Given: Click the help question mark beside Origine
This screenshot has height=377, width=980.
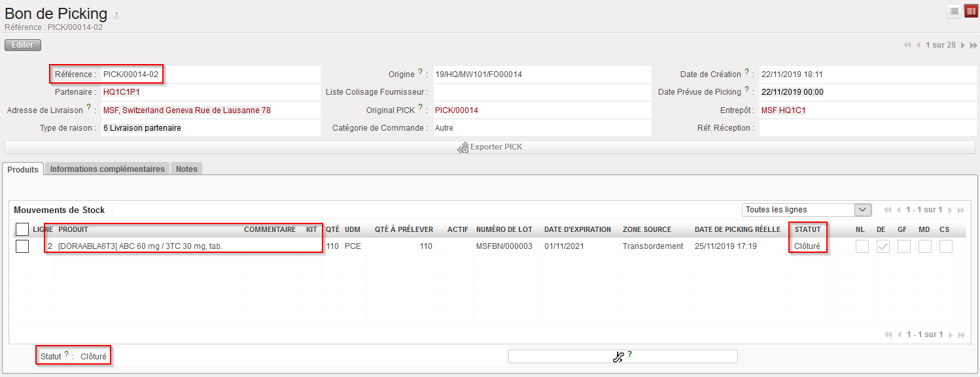Looking at the screenshot, I should [x=420, y=72].
